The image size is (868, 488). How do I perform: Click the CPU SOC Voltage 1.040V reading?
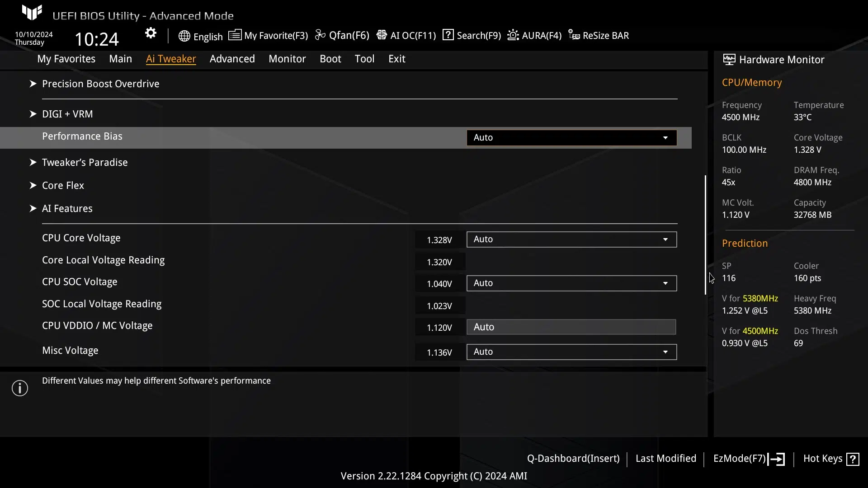[439, 284]
